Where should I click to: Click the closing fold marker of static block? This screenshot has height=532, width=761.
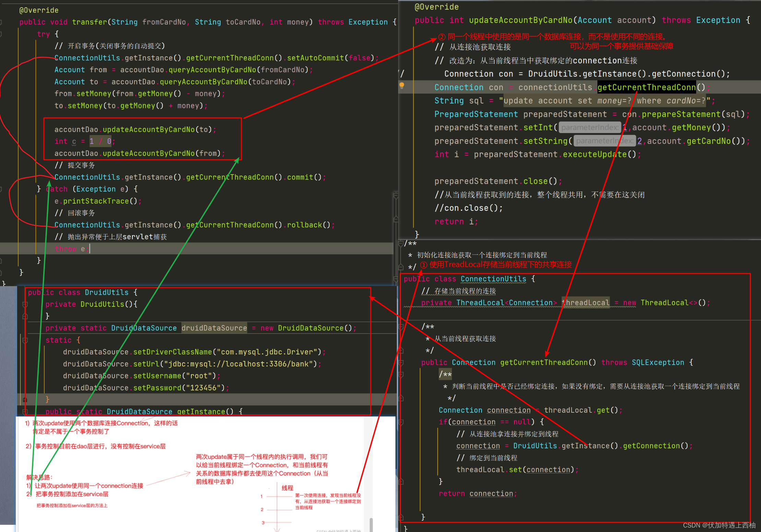click(x=25, y=400)
